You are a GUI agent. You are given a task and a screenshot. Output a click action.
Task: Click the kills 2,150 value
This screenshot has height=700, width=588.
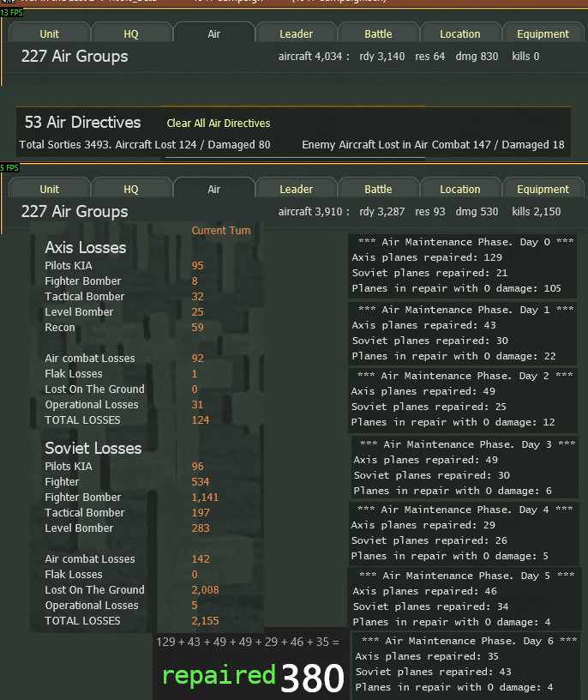click(x=537, y=212)
